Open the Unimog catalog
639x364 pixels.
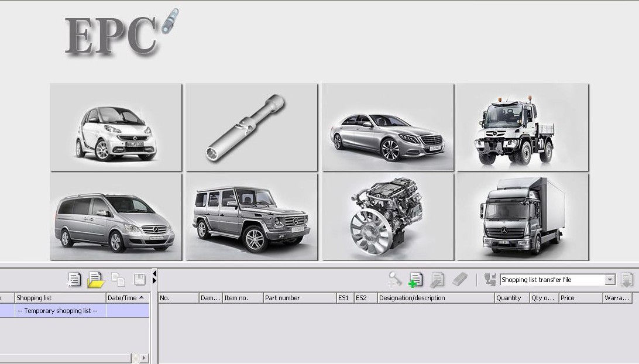pyautogui.click(x=523, y=127)
